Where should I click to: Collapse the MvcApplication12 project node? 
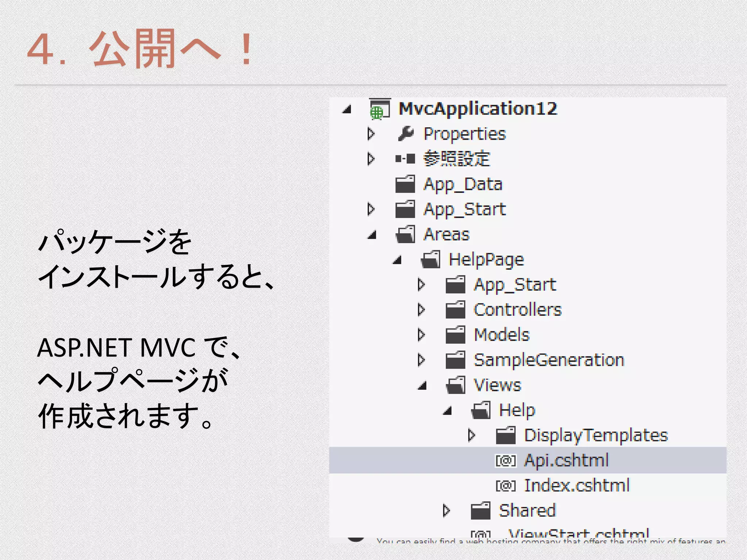pyautogui.click(x=347, y=109)
